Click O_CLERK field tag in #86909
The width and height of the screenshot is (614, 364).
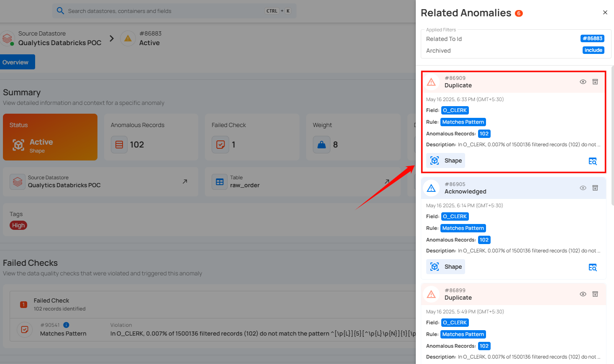click(x=455, y=110)
